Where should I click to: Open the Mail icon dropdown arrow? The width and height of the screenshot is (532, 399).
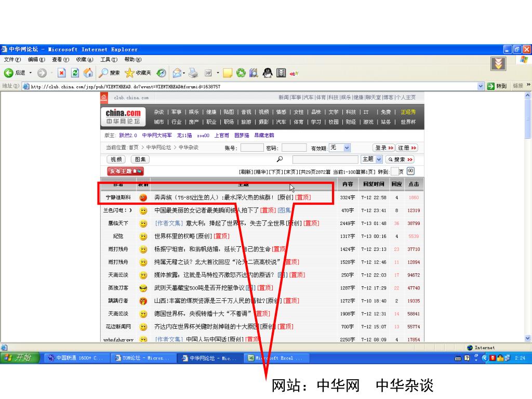pos(183,73)
